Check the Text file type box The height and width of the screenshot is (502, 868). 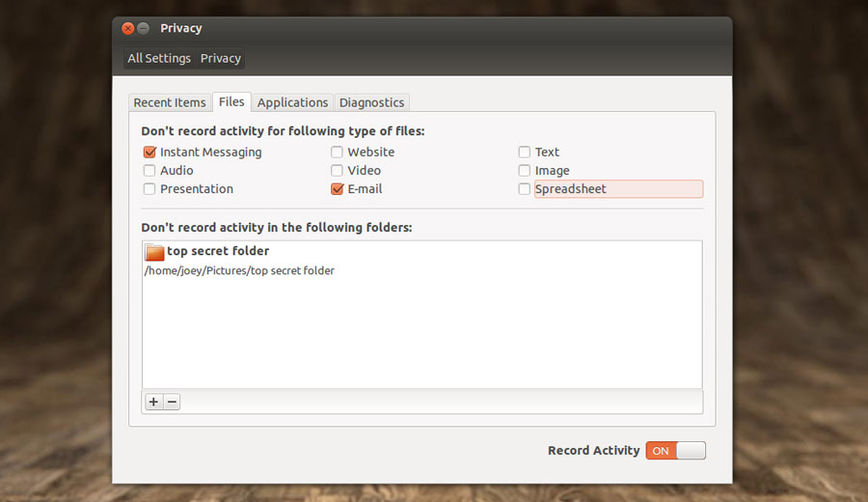pos(525,152)
